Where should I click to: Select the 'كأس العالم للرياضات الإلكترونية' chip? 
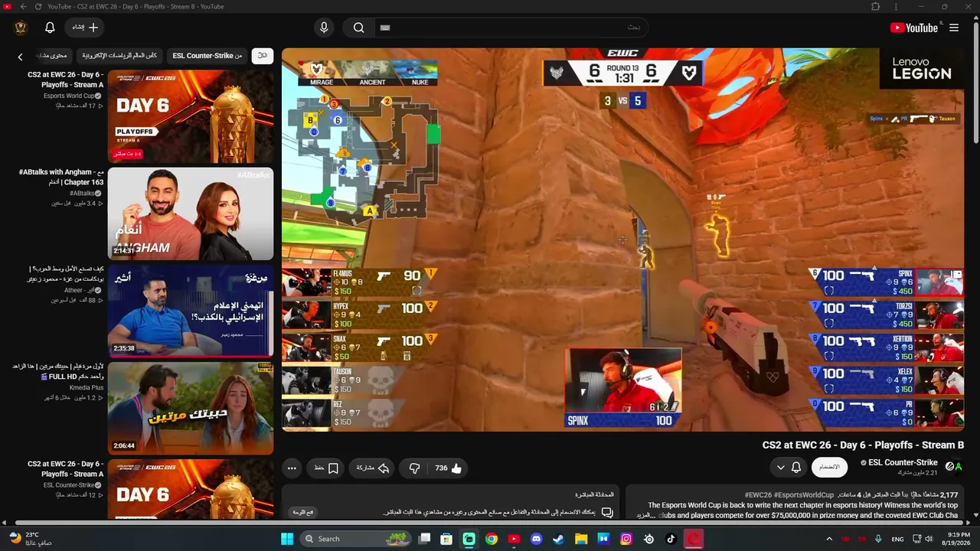[120, 56]
